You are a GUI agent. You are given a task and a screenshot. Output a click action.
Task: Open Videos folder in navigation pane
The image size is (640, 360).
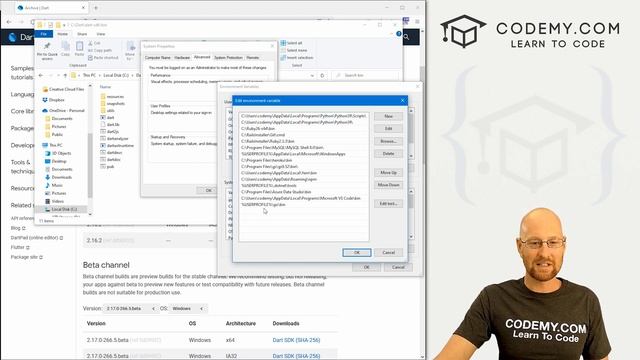[54, 201]
